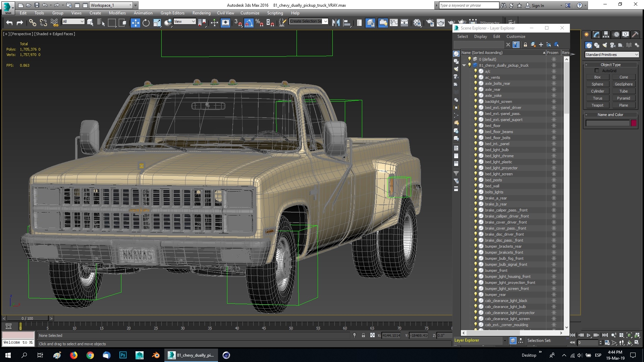Click the GeoSphere creation button
The image size is (644, 362).
click(x=624, y=84)
